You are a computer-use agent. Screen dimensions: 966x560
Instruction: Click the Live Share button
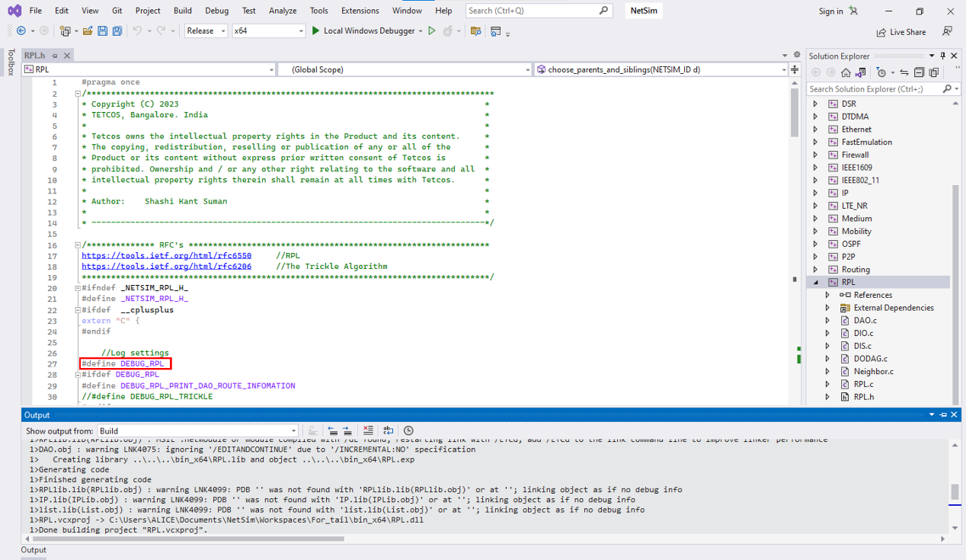[x=901, y=32]
